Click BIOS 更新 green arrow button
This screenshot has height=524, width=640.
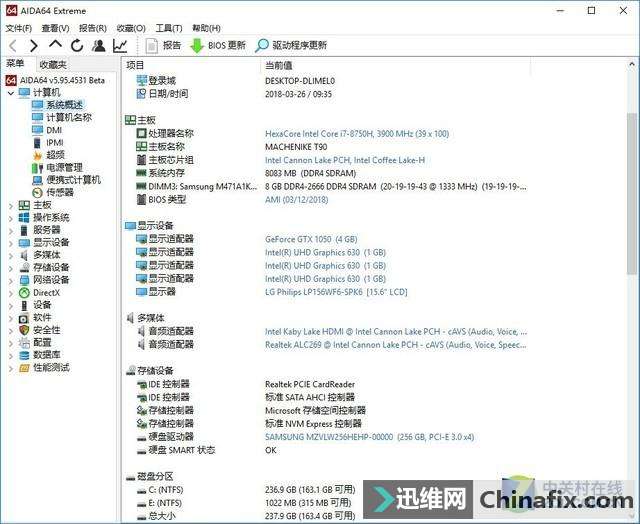[x=218, y=45]
